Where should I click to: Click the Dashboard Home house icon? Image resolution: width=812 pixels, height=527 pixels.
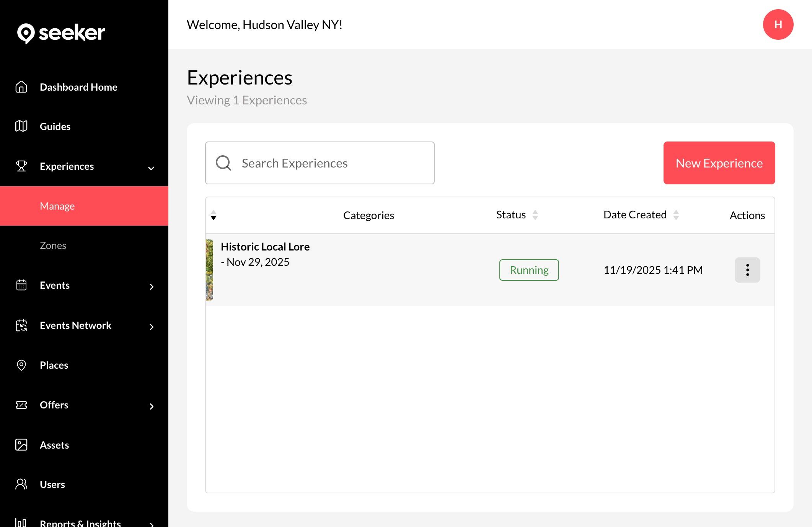coord(21,87)
